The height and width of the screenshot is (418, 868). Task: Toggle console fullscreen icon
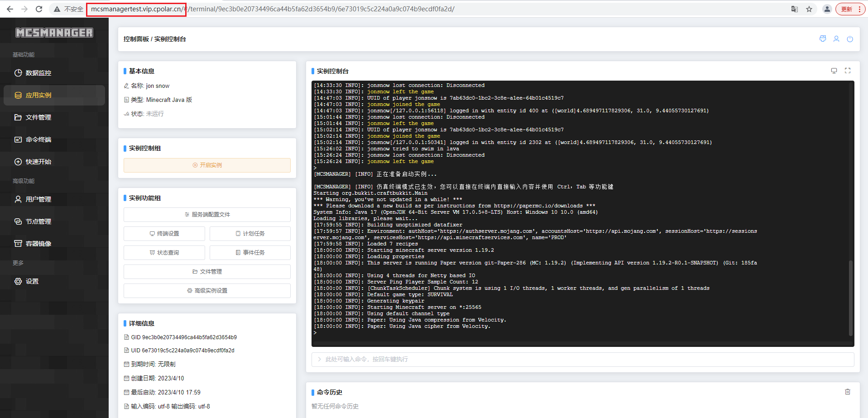[848, 71]
